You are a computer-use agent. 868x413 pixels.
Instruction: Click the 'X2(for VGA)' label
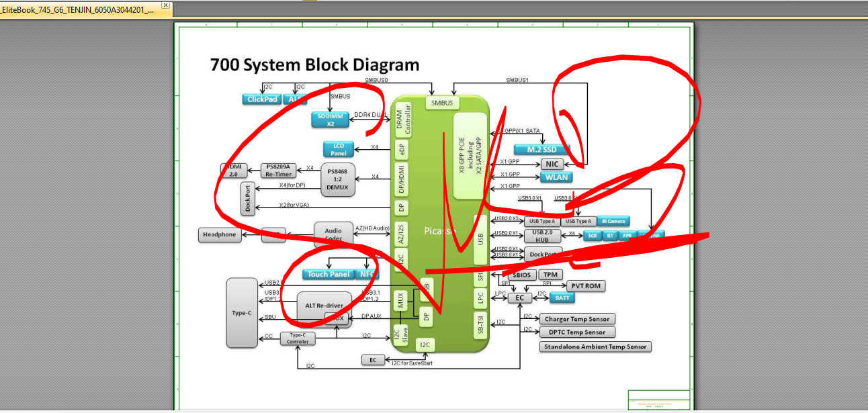293,205
